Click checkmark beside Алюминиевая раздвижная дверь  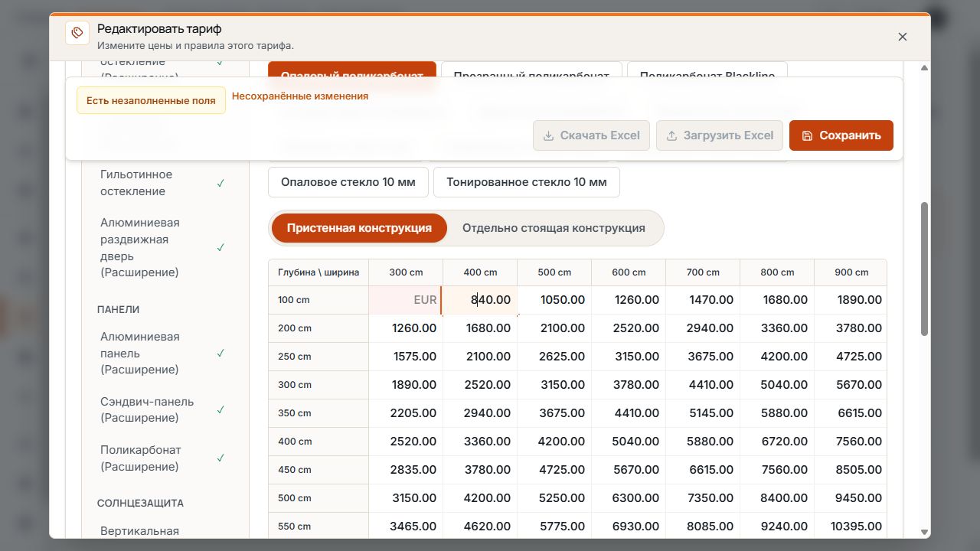point(220,247)
